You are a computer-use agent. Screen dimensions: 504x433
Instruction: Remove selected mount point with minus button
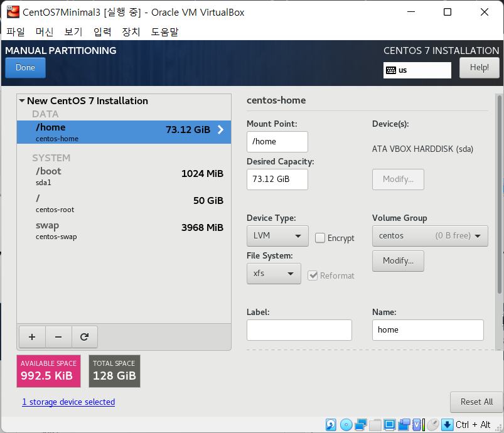(58, 337)
